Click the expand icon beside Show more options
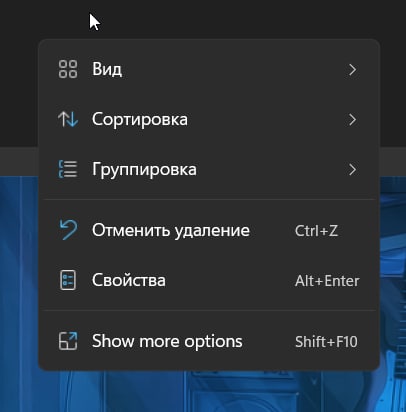This screenshot has height=412, width=406. point(68,341)
